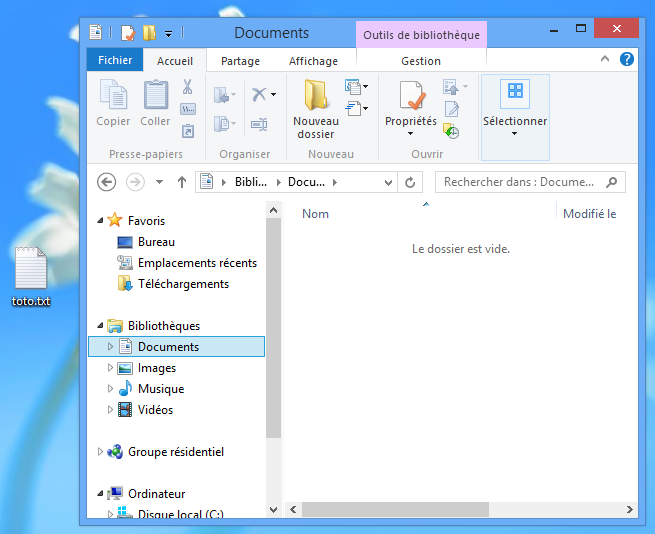Image resolution: width=655 pixels, height=534 pixels.
Task: Click the Nouveau dossier folder icon
Action: [315, 94]
